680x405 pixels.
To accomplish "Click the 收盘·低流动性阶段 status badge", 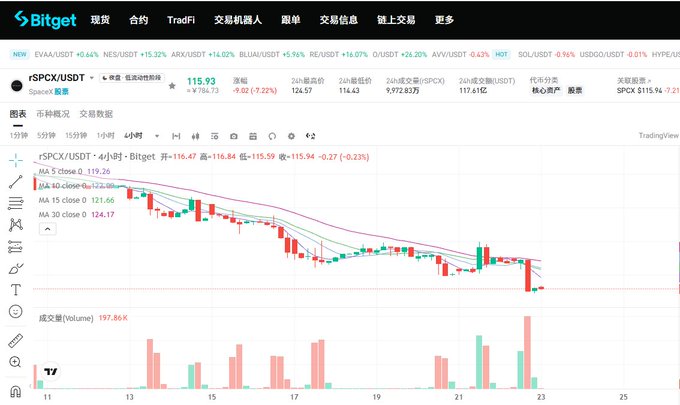I will pos(132,78).
